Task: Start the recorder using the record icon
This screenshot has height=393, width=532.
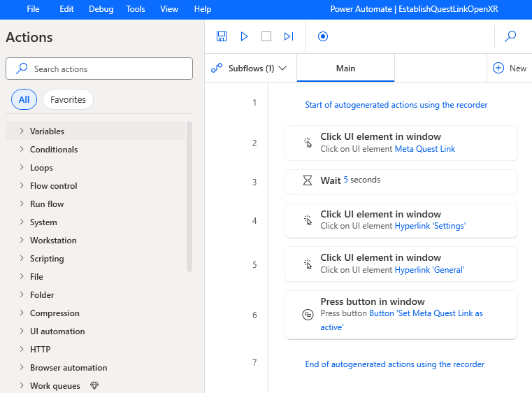Action: (323, 36)
